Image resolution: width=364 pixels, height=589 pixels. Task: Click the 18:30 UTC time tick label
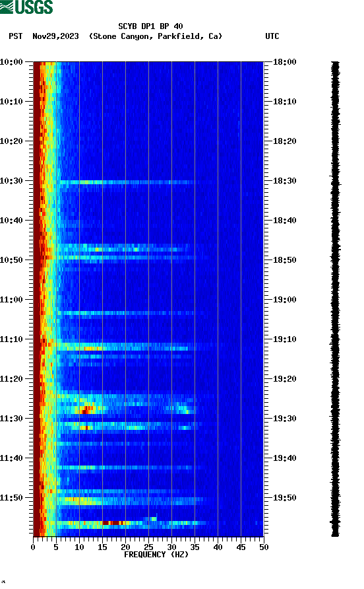(284, 181)
